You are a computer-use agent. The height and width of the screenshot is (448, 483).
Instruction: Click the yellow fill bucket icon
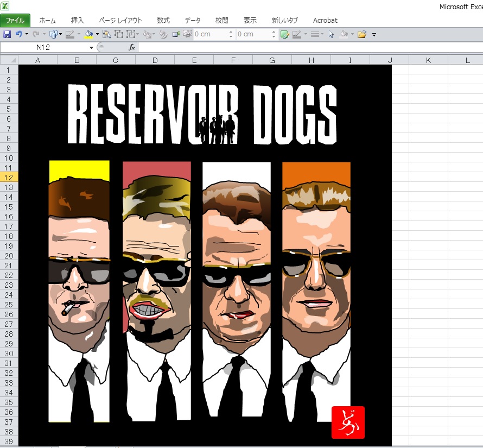[x=88, y=34]
